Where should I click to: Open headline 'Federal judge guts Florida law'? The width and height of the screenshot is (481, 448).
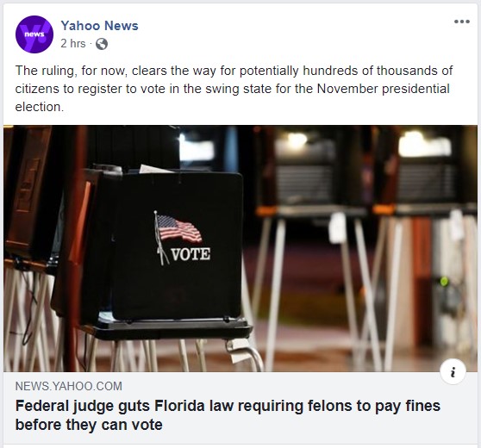coord(228,415)
